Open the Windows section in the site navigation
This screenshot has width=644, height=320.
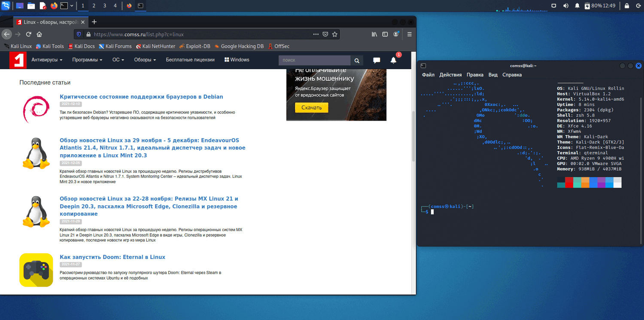click(237, 60)
